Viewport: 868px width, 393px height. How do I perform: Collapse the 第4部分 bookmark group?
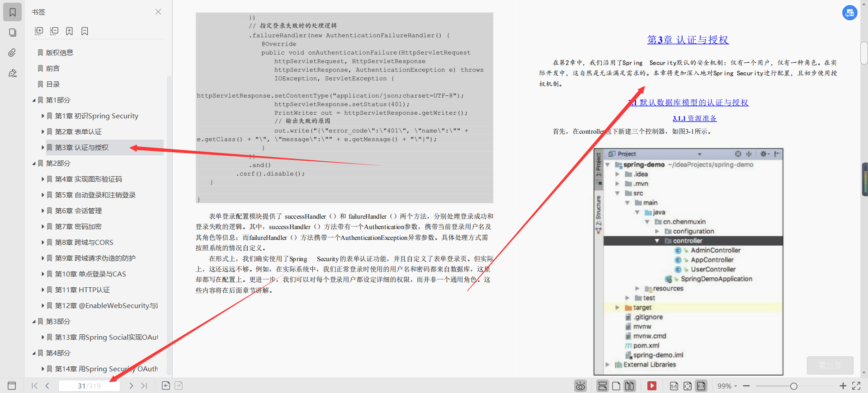(34, 353)
